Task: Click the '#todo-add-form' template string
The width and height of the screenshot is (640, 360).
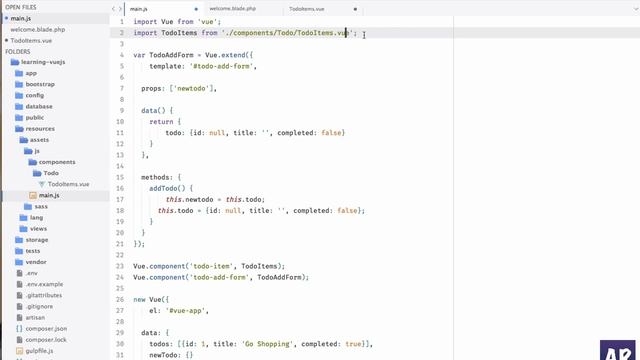Action: (x=221, y=66)
